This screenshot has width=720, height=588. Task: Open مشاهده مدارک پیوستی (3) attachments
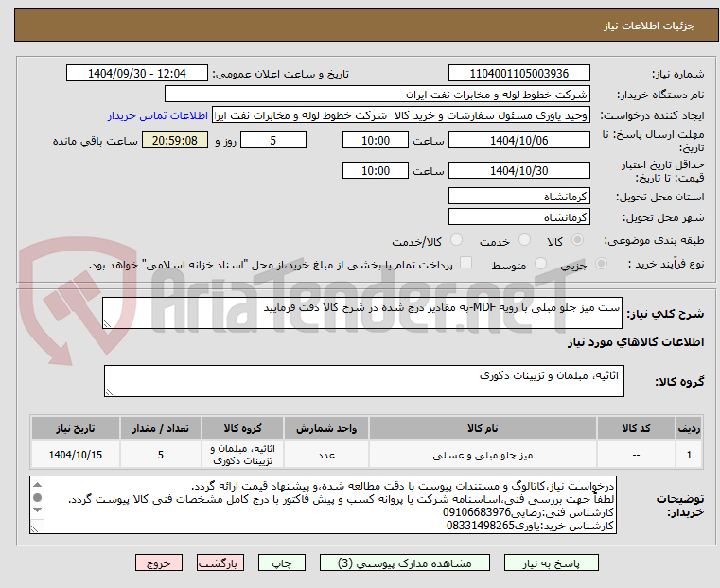[x=405, y=562]
